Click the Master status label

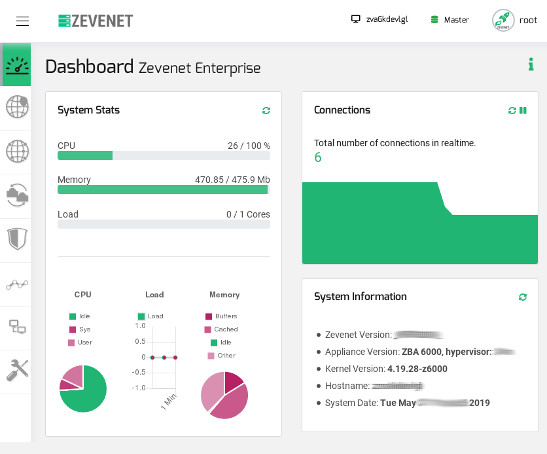pyautogui.click(x=456, y=20)
